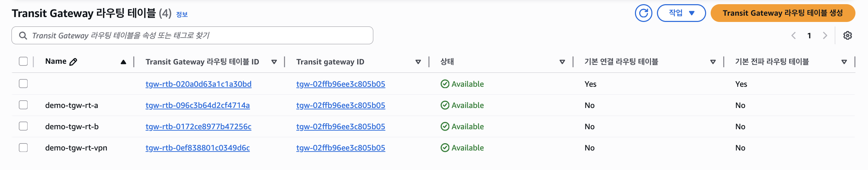Refresh the routing table list
This screenshot has height=170, width=868.
[x=643, y=13]
